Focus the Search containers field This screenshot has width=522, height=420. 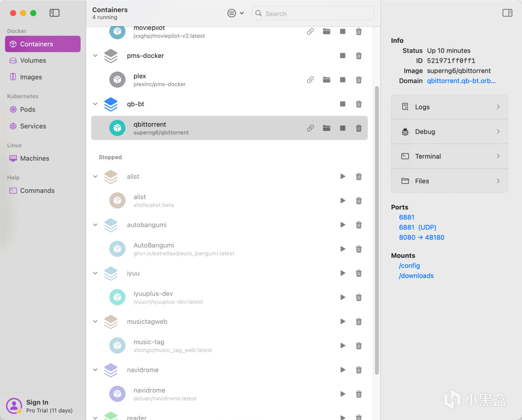pyautogui.click(x=313, y=13)
